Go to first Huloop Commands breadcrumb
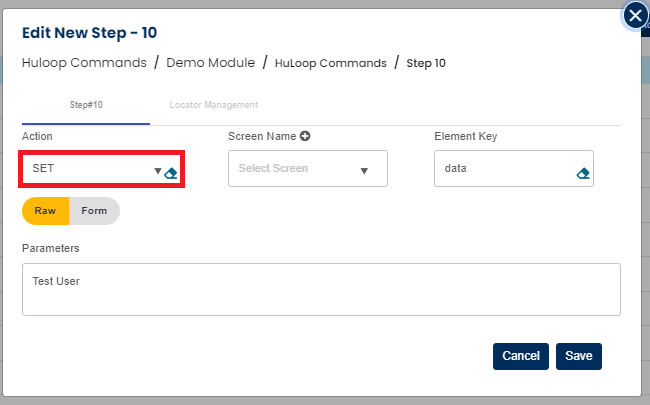Screen dimensions: 650x405 tap(83, 62)
